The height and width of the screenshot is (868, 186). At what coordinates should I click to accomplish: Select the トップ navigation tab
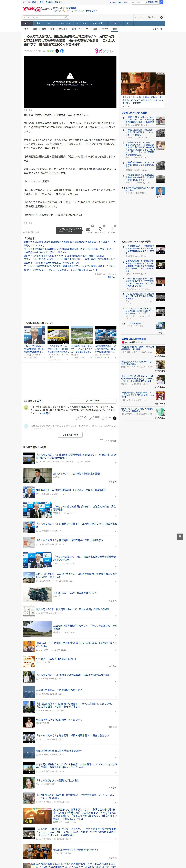click(27, 24)
